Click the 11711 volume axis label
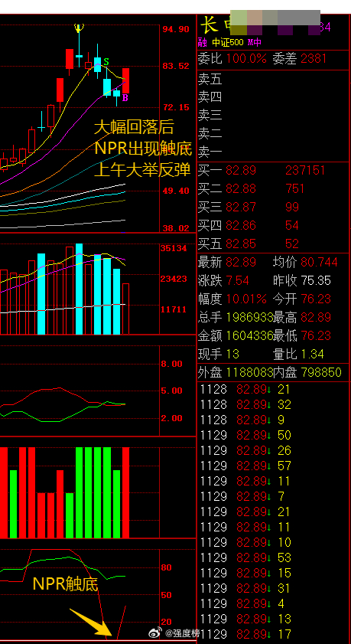The height and width of the screenshot is (644, 351). tap(174, 309)
